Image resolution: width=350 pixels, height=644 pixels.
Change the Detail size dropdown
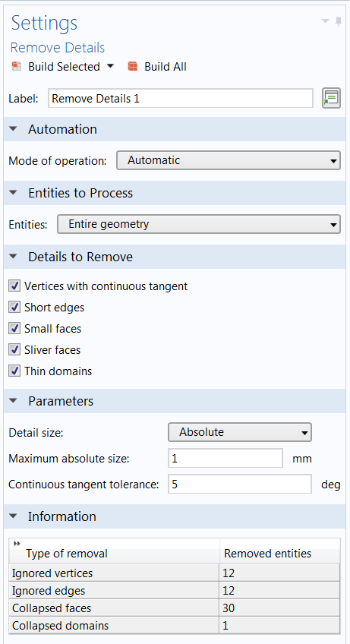click(240, 432)
